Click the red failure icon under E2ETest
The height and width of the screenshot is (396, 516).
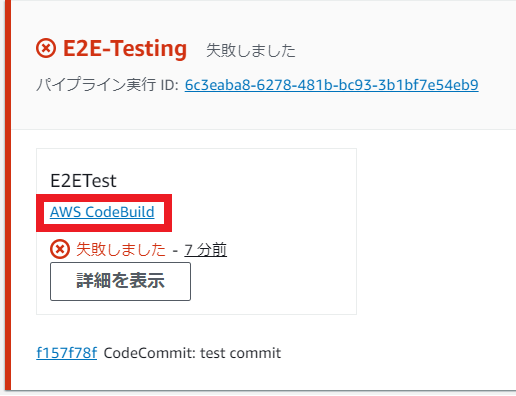click(60, 249)
